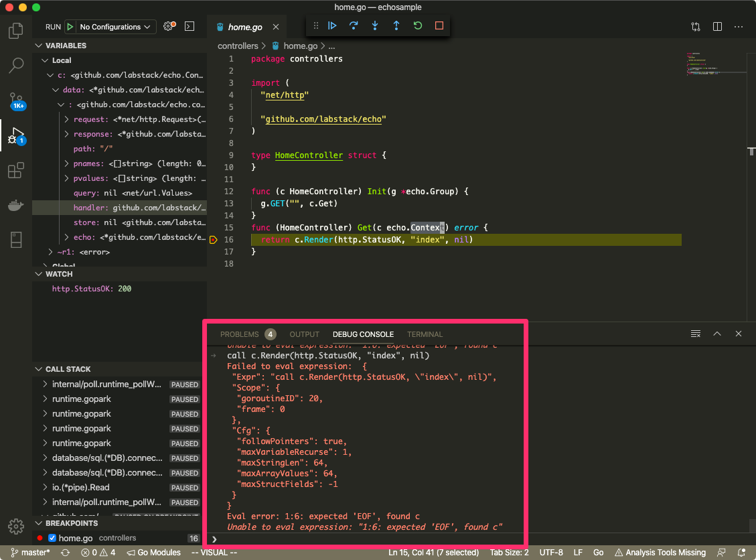The image size is (756, 560).
Task: Click the Step Out debug icon
Action: tap(396, 26)
